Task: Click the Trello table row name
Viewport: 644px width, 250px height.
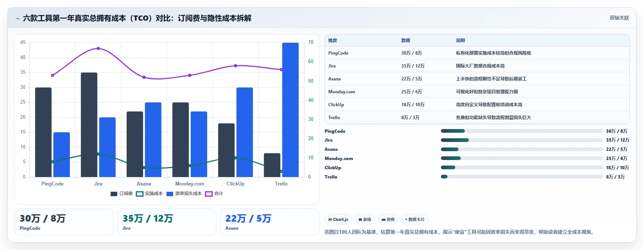Action: click(334, 118)
